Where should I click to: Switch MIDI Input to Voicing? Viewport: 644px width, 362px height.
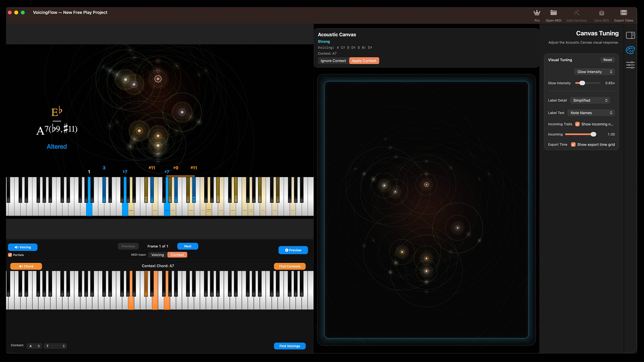click(157, 255)
